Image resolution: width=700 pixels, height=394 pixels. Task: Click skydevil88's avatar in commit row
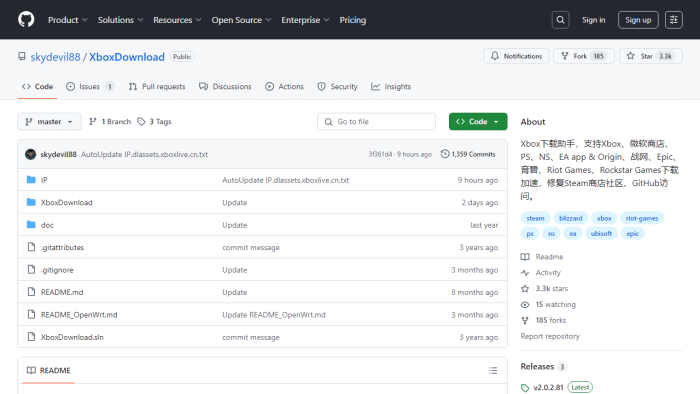click(30, 154)
